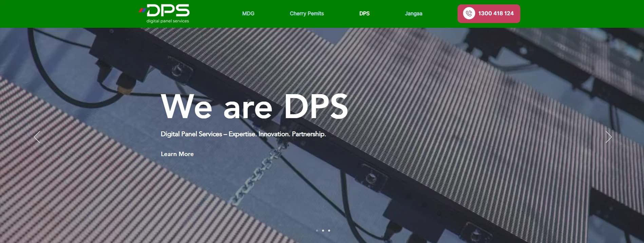
Task: Call 1300 418 124 button
Action: click(x=489, y=14)
